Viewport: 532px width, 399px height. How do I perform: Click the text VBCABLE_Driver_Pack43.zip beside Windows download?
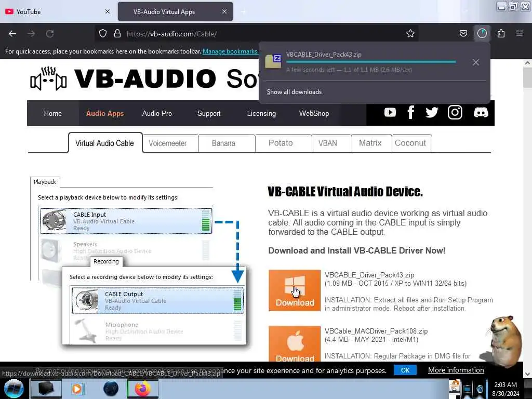click(x=369, y=275)
